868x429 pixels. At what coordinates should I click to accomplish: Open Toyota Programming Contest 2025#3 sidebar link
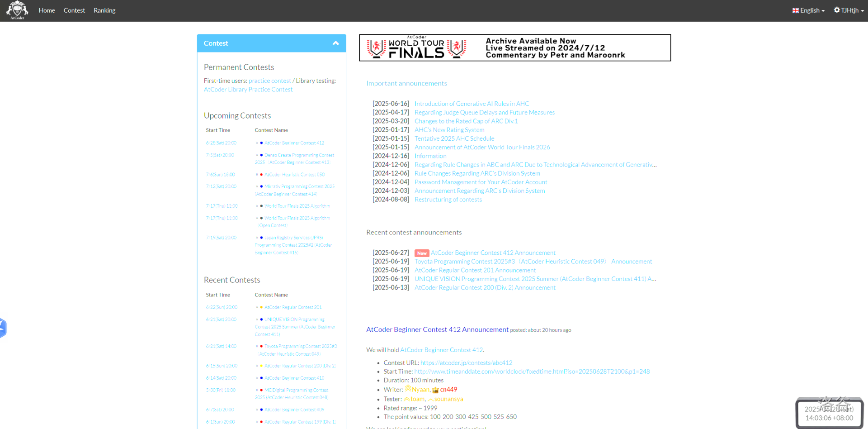297,350
